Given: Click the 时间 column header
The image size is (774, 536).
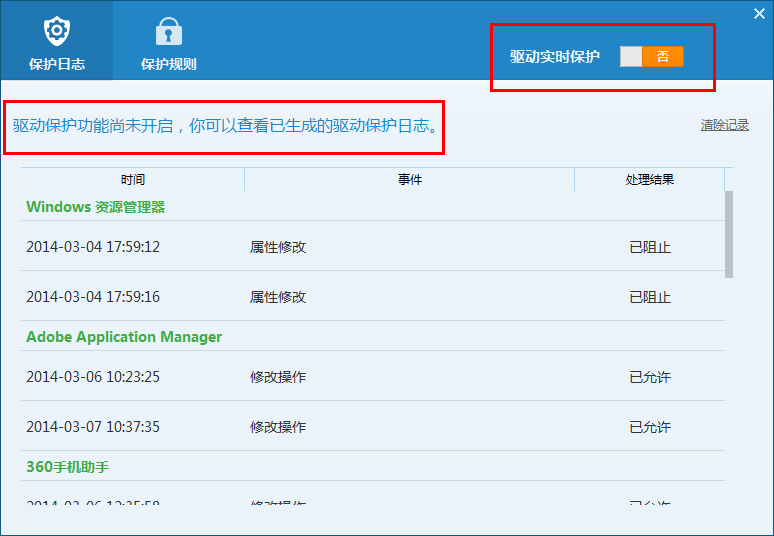Looking at the screenshot, I should pyautogui.click(x=133, y=180).
